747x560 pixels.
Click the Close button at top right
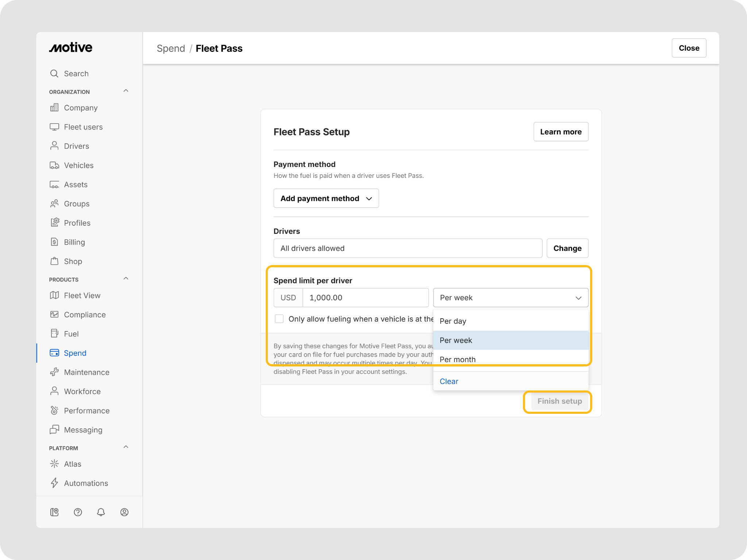click(689, 48)
